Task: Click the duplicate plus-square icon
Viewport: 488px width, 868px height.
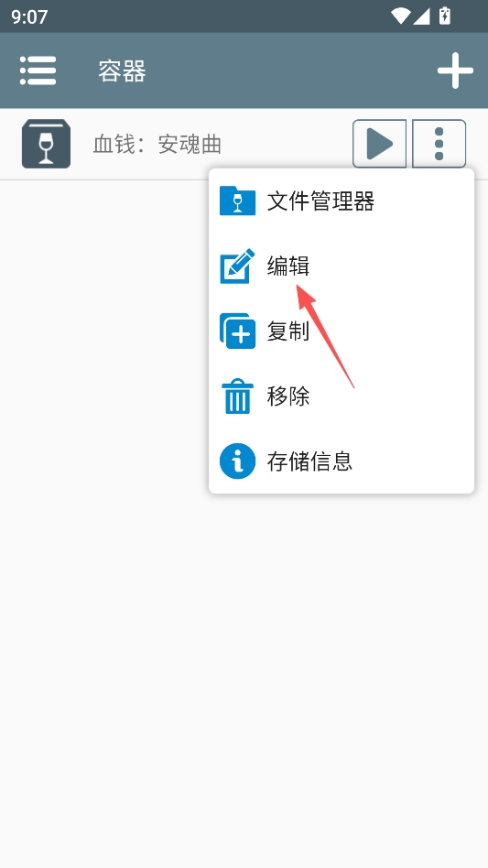Action: coord(237,331)
